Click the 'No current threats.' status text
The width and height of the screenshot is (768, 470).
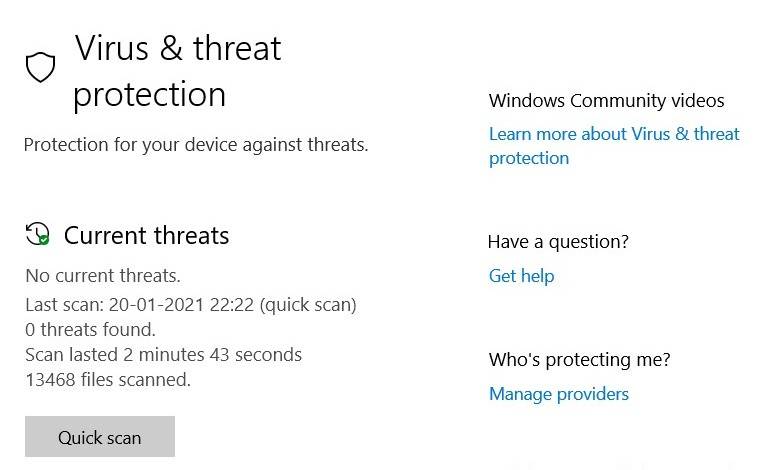click(x=103, y=275)
